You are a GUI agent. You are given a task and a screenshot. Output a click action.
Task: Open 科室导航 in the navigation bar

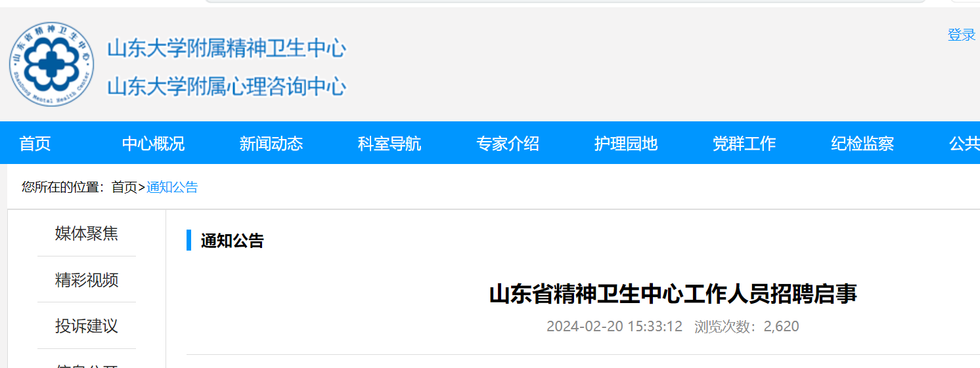[390, 144]
